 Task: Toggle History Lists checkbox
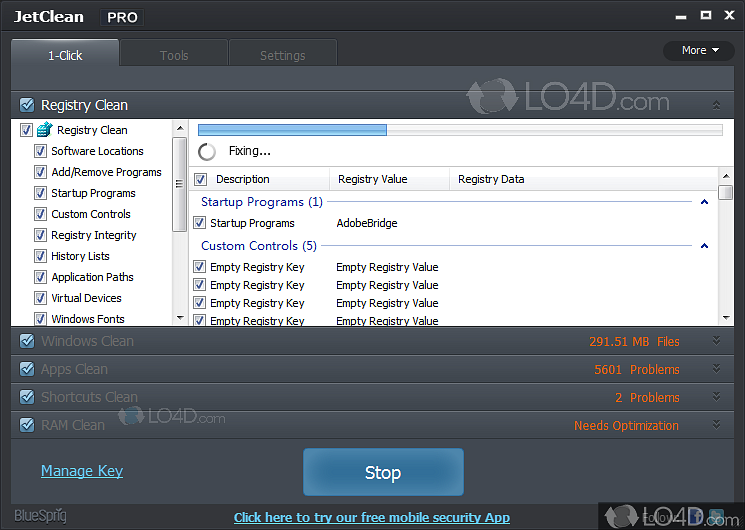click(x=40, y=256)
